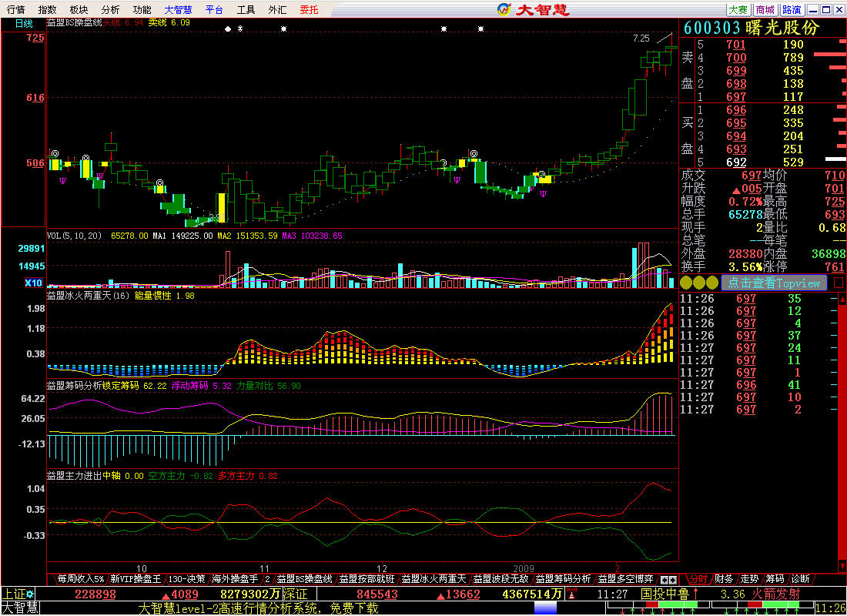Click the first diamond marker above chart

click(228, 28)
